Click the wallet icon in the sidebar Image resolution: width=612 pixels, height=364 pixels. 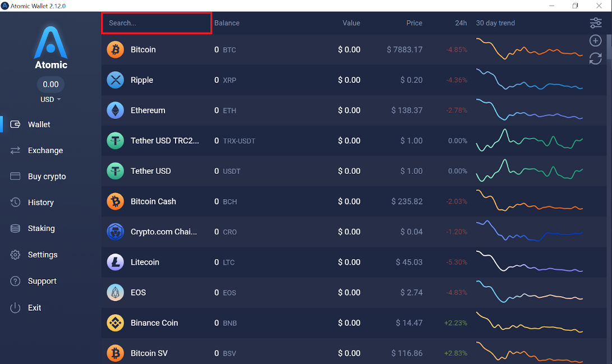pyautogui.click(x=15, y=125)
